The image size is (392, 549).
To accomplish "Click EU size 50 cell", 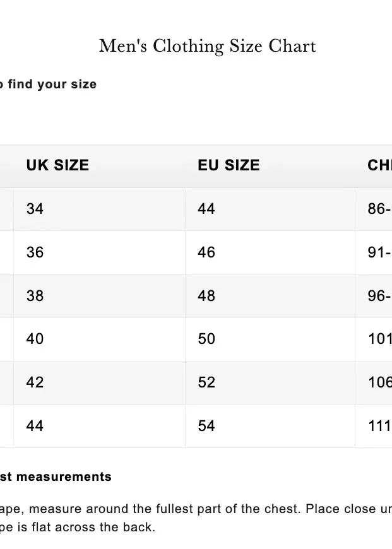I will coord(206,339).
